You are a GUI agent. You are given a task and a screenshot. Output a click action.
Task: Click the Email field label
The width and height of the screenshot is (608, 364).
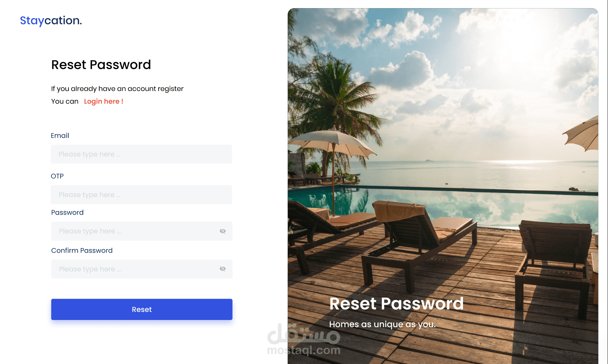tap(60, 136)
